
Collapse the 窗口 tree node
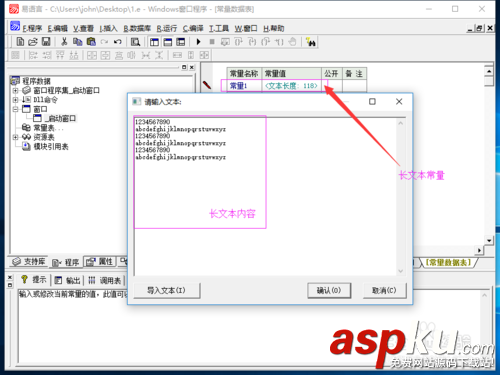(15, 109)
